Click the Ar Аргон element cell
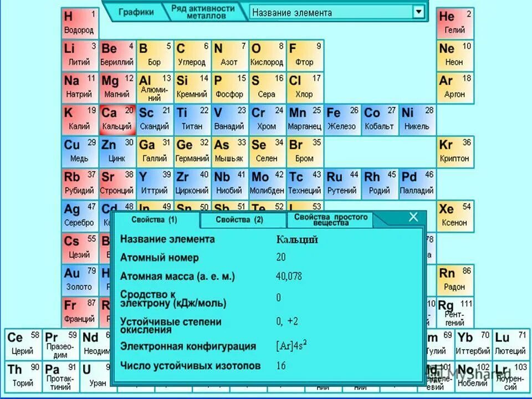 coord(455,88)
